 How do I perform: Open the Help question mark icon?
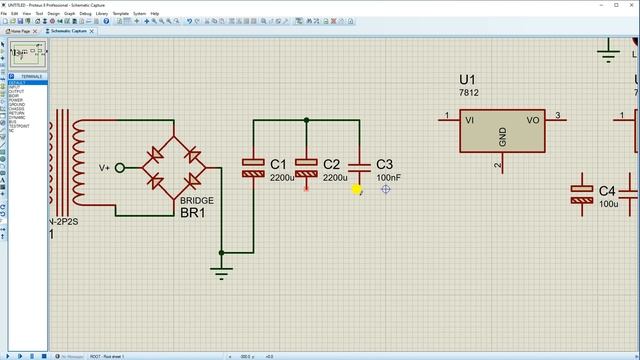tap(106, 21)
